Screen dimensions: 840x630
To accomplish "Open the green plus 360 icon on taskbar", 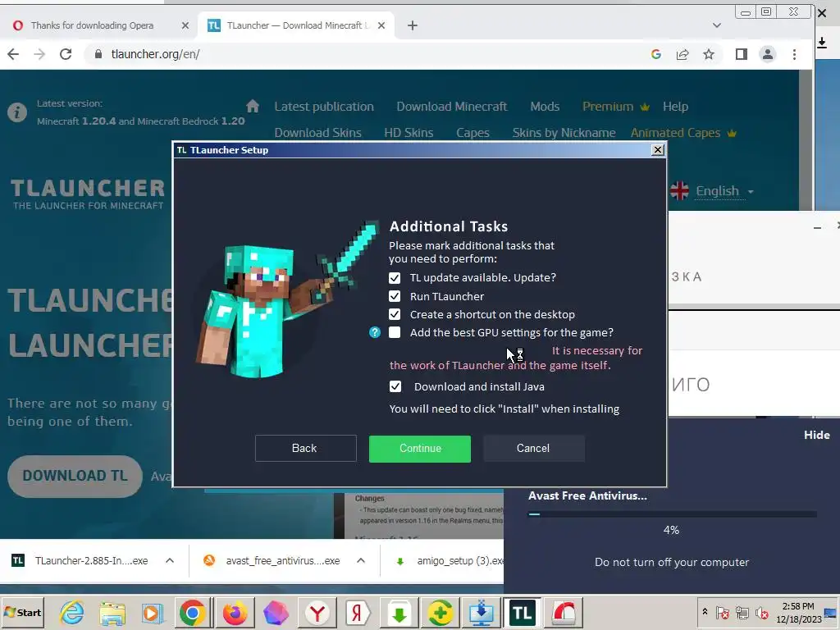I will pyautogui.click(x=440, y=613).
